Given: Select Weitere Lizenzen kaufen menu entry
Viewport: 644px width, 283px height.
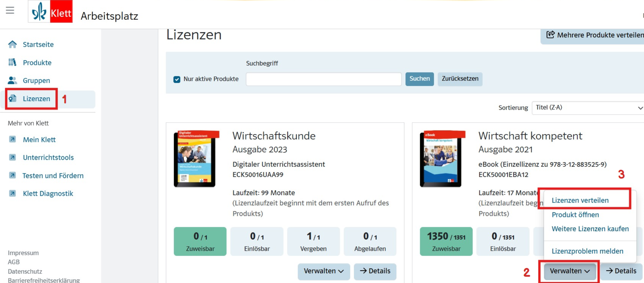Looking at the screenshot, I should (x=590, y=229).
